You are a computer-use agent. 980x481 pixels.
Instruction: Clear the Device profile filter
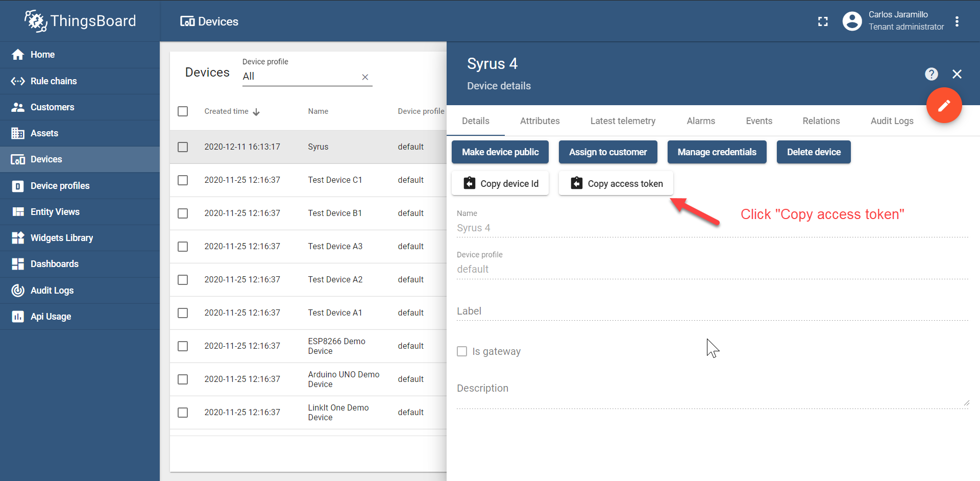[365, 77]
